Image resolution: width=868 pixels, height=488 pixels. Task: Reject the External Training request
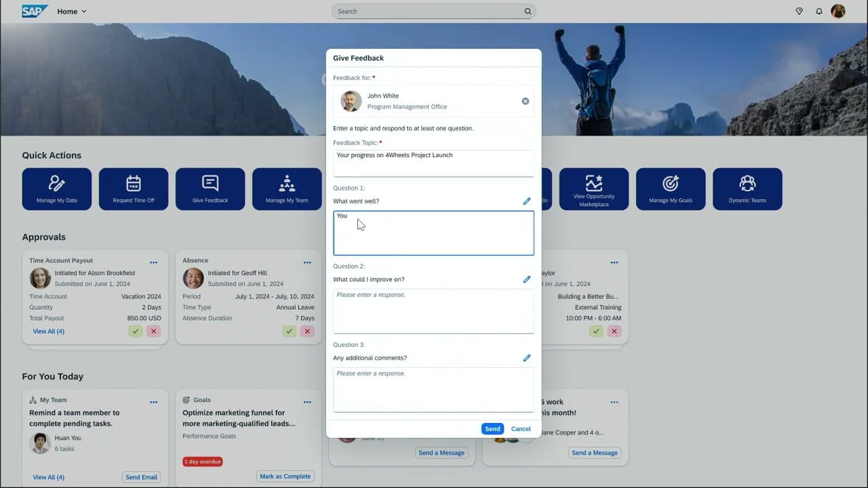[x=614, y=331]
